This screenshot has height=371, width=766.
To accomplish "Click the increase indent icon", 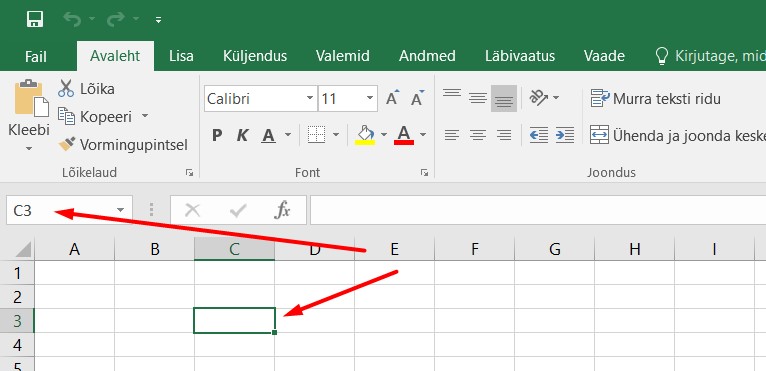I will [565, 134].
